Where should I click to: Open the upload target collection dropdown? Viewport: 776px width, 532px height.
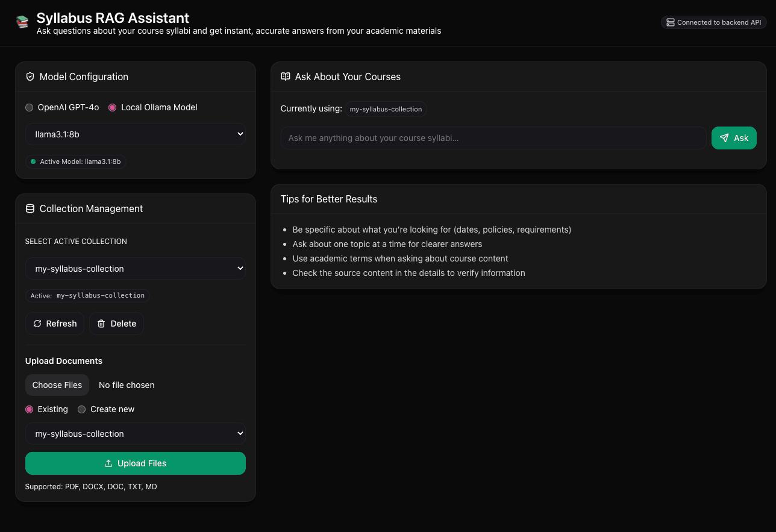(135, 434)
